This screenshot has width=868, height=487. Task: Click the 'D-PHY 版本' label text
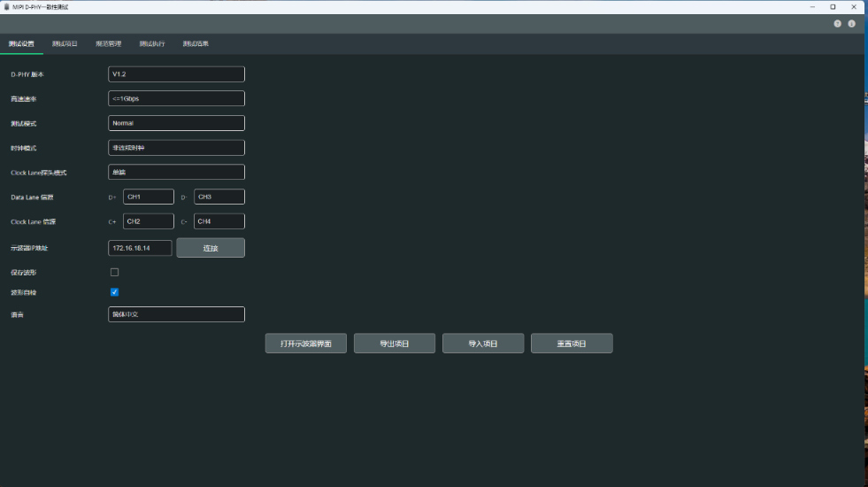pos(27,74)
